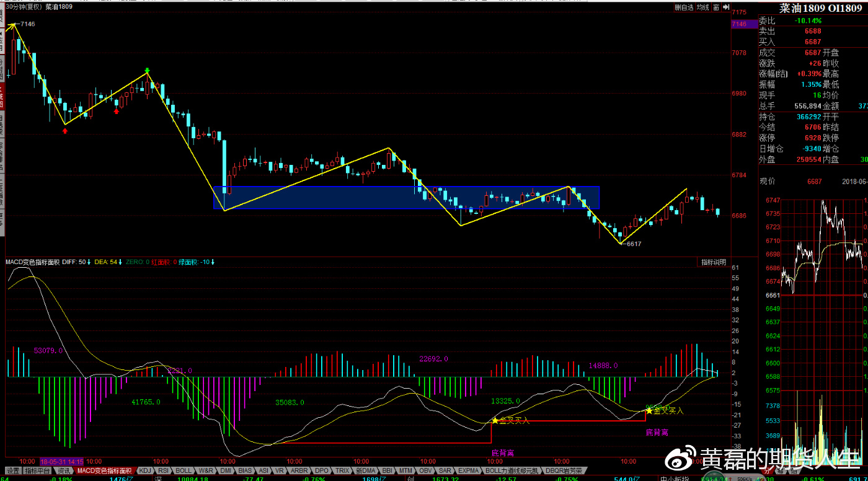Click the 22692.0 area value in the MACD panel
This screenshot has height=481, width=868.
tap(433, 359)
